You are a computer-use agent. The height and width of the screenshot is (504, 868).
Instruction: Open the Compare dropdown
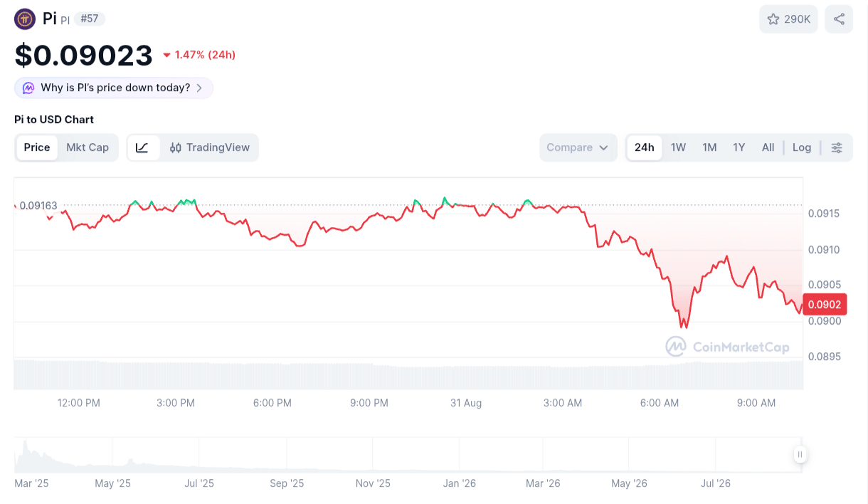(578, 147)
